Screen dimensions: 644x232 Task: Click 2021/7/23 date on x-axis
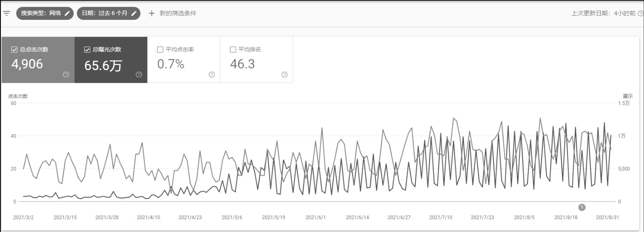click(482, 217)
